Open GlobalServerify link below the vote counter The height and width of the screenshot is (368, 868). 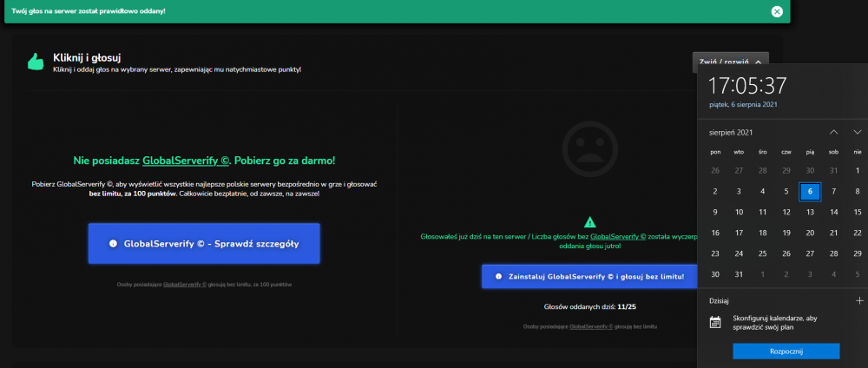coord(590,326)
